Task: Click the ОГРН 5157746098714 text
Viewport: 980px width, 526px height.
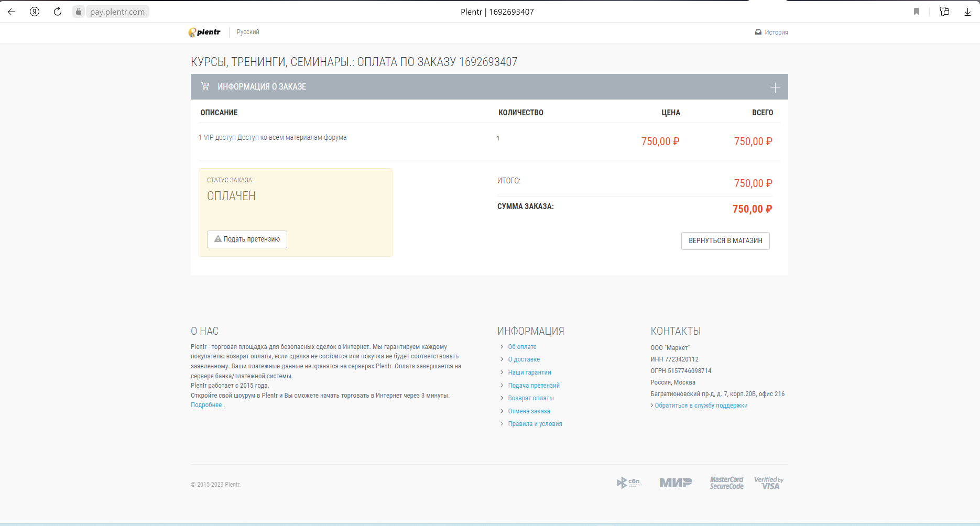Action: pos(681,371)
